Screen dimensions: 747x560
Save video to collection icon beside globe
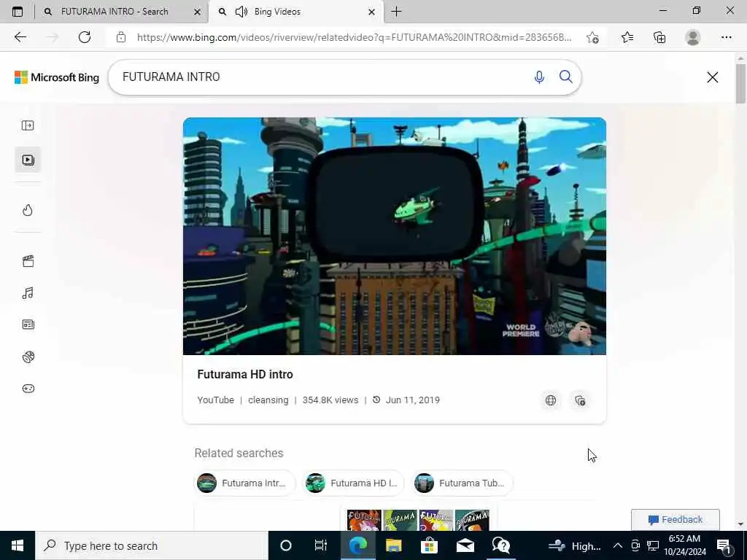(x=580, y=400)
